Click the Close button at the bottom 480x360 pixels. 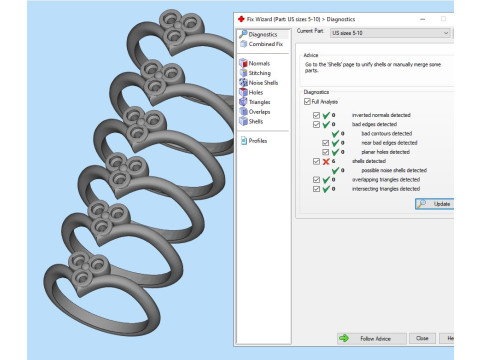422,338
